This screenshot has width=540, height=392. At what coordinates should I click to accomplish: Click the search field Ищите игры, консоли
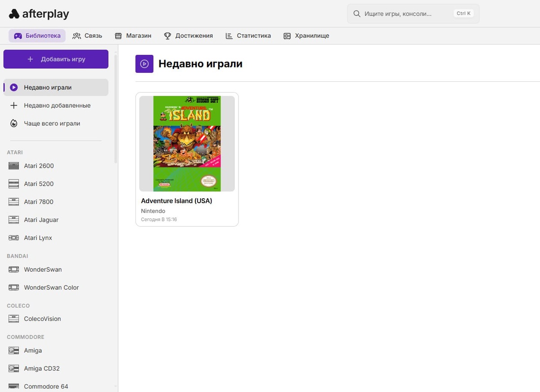(x=413, y=14)
